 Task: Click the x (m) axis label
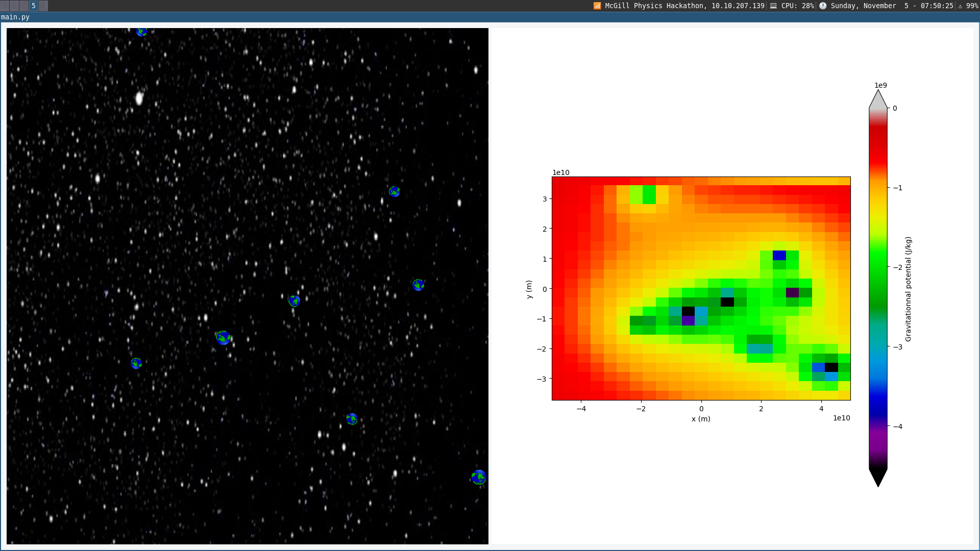[701, 419]
